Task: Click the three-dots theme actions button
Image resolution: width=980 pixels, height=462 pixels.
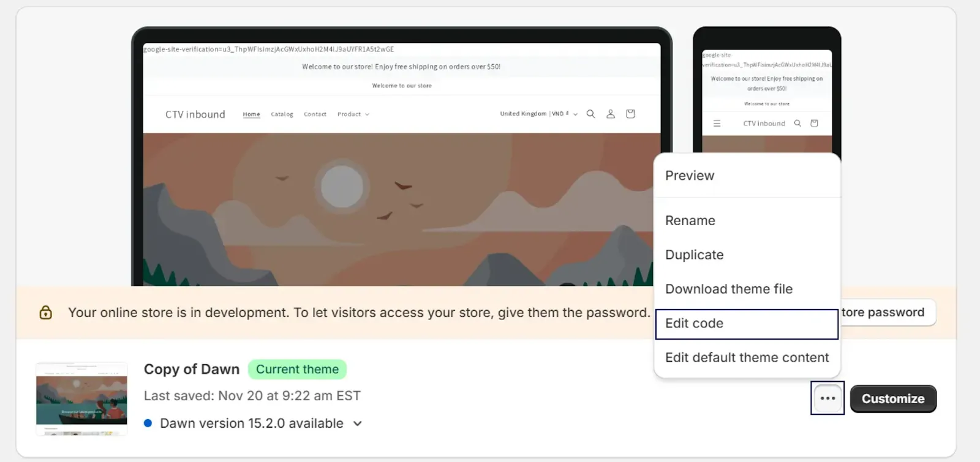Action: [x=827, y=398]
